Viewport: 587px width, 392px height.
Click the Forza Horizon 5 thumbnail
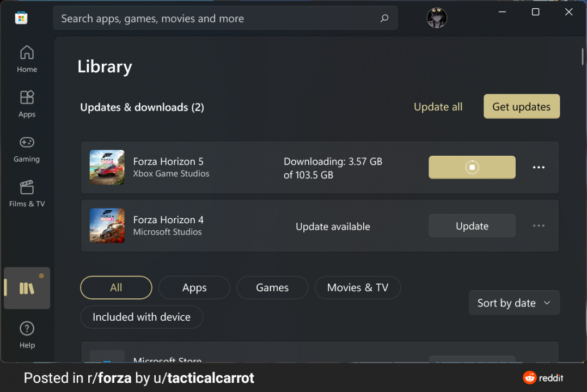click(x=107, y=167)
